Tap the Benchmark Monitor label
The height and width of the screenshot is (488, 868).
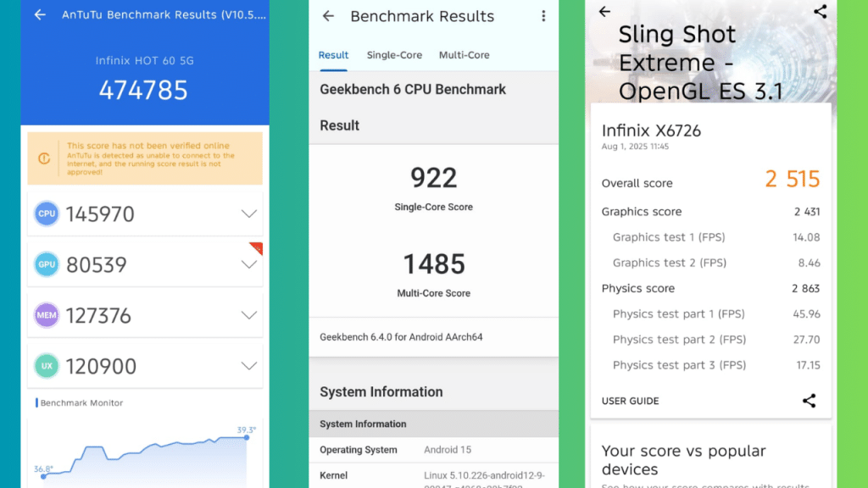[81, 402]
